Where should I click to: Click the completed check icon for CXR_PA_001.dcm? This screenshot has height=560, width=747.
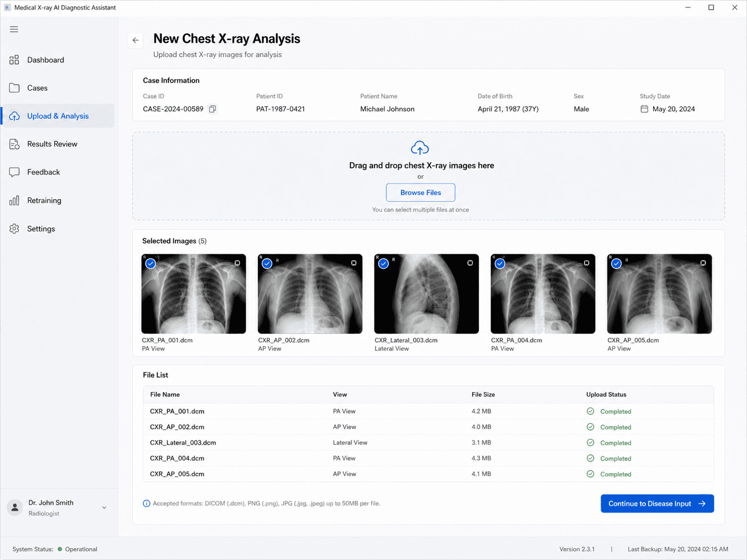click(x=590, y=411)
